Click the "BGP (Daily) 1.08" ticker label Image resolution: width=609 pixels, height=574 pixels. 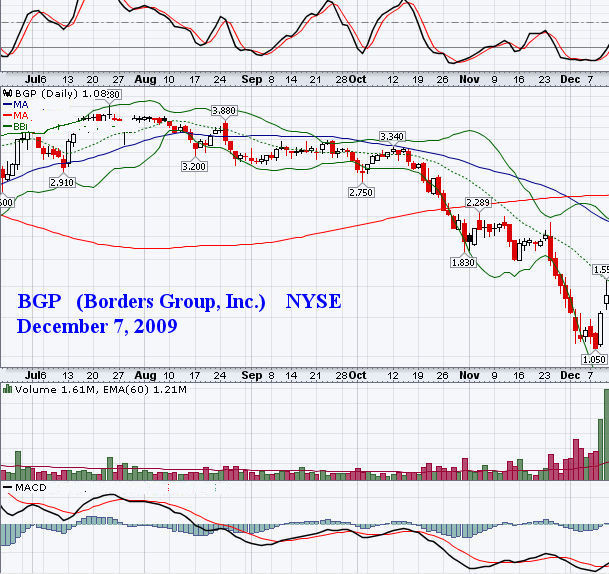[x=61, y=94]
